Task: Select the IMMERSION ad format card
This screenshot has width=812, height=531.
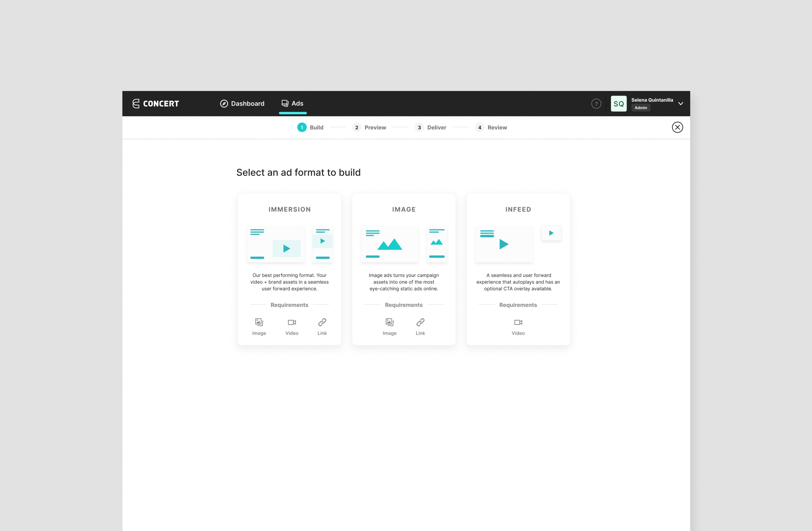Action: click(289, 269)
